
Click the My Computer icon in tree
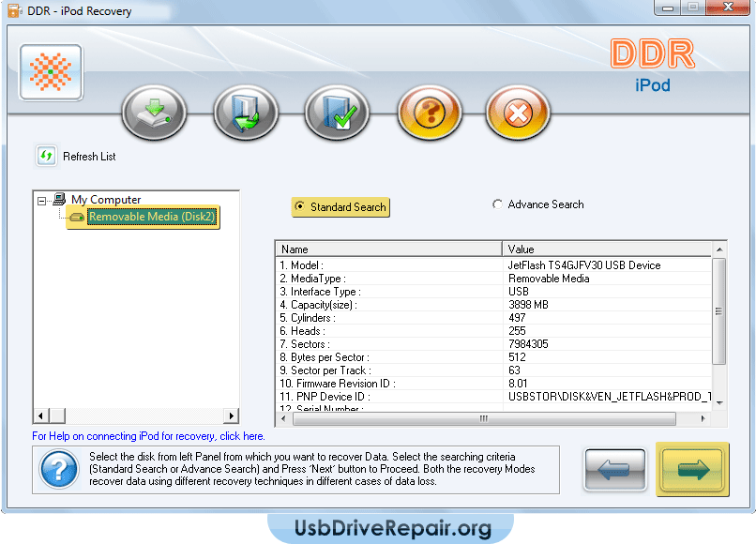pos(59,199)
